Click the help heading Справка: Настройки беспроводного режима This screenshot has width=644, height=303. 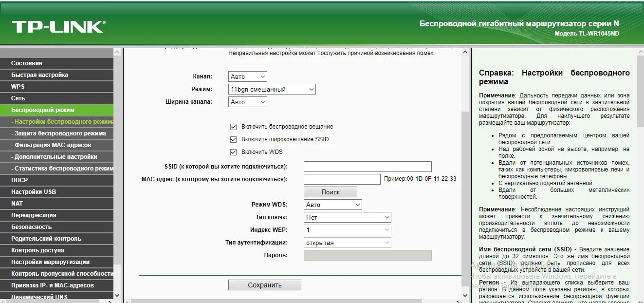tap(554, 77)
